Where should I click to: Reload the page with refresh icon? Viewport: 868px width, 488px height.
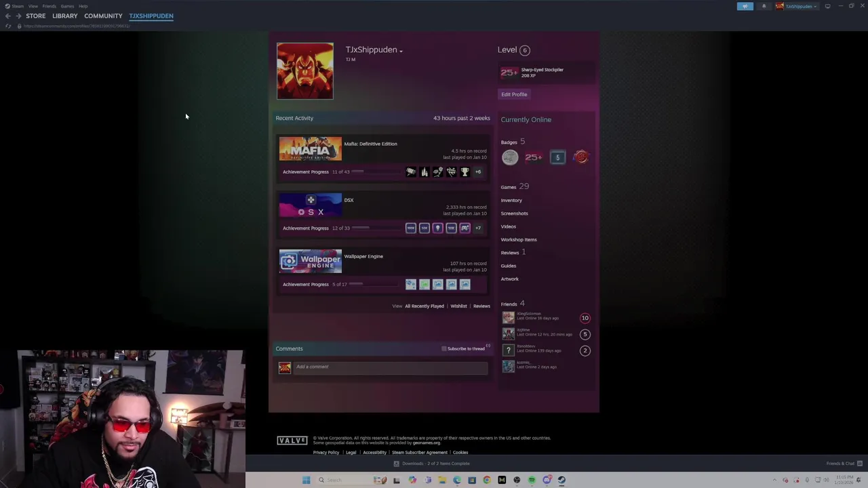point(8,26)
